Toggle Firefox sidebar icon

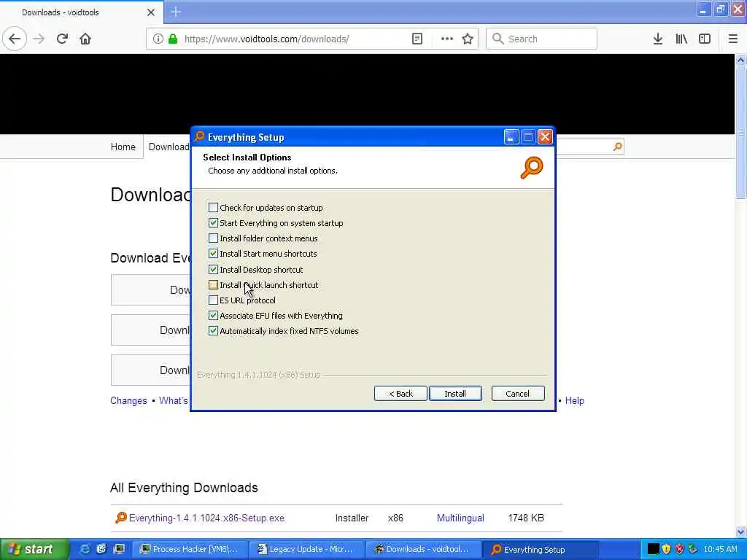point(705,39)
